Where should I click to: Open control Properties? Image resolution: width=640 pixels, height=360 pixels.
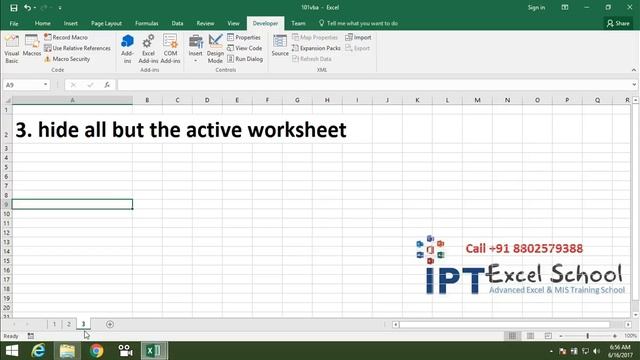coord(244,37)
